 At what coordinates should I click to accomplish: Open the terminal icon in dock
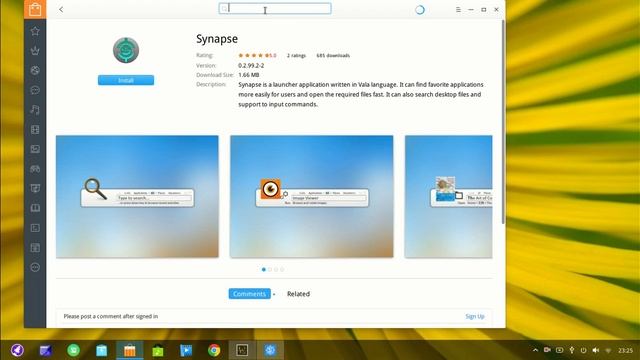pyautogui.click(x=242, y=350)
